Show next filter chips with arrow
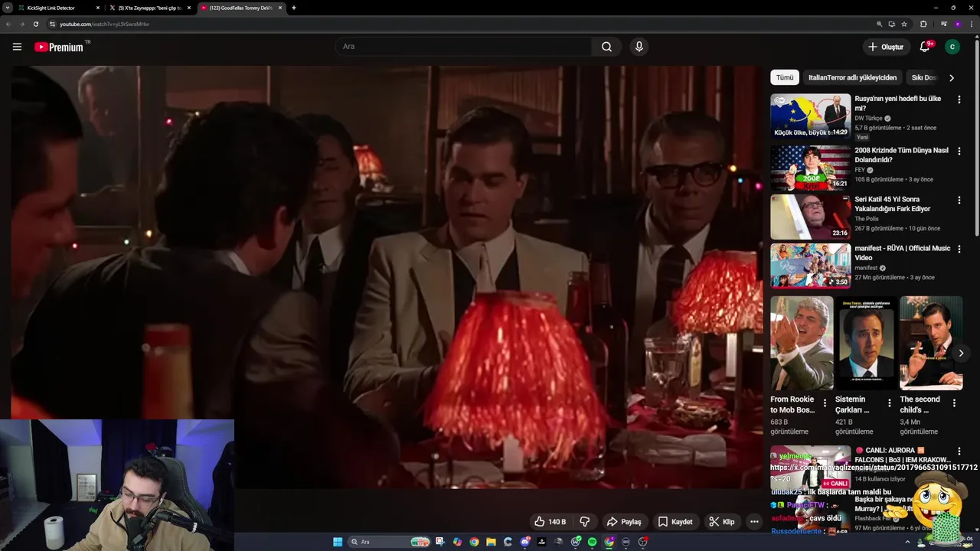 (x=952, y=77)
